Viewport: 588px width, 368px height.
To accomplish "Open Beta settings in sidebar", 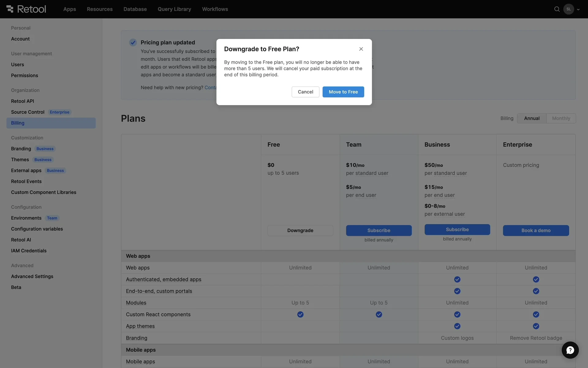I will (16, 287).
